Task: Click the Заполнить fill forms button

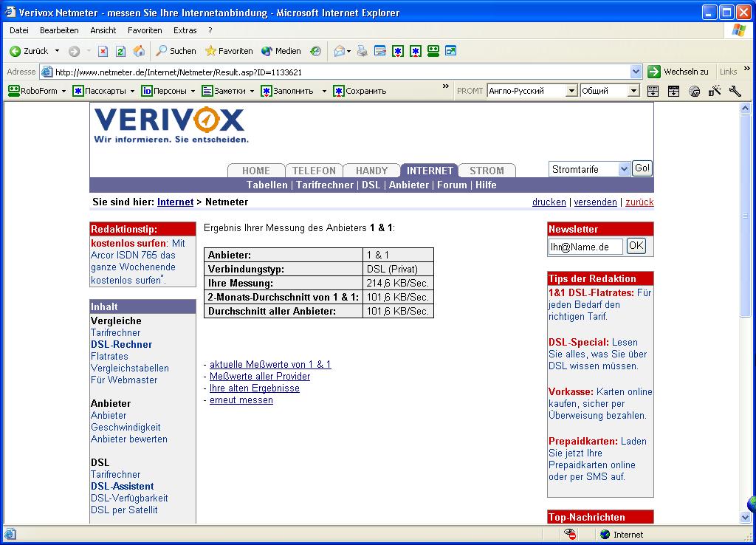Action: point(287,91)
